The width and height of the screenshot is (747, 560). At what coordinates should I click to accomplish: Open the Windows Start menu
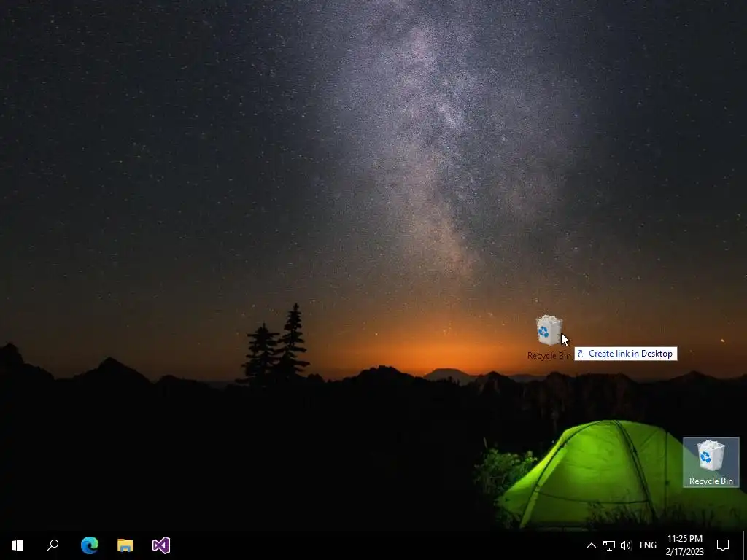coord(18,545)
